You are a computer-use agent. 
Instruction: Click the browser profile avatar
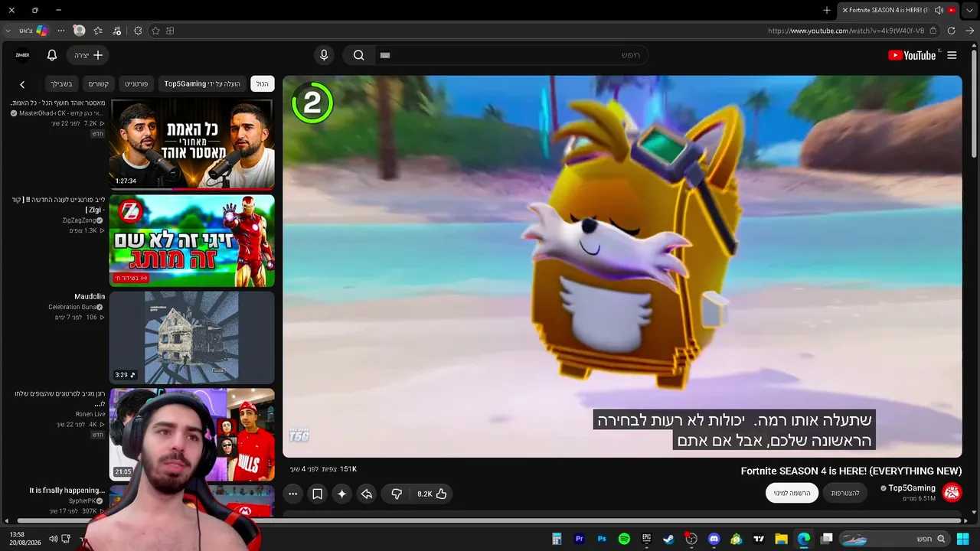(79, 31)
